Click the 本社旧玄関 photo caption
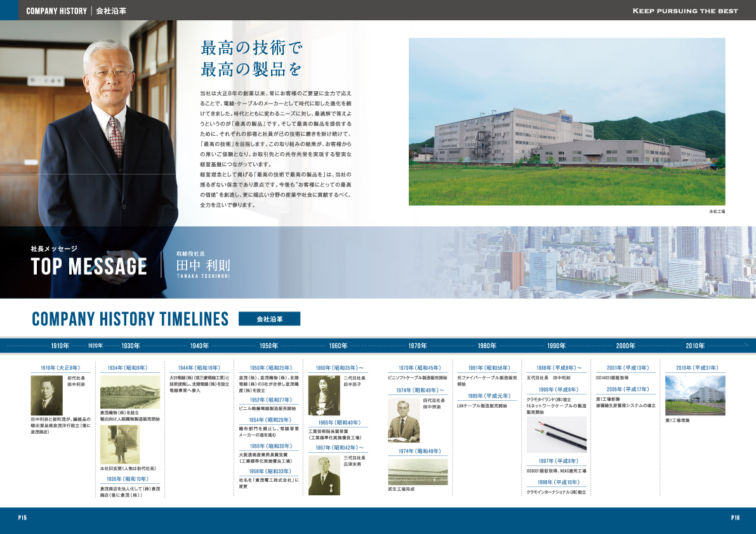Screen dimensions: 756x534 (x=128, y=468)
